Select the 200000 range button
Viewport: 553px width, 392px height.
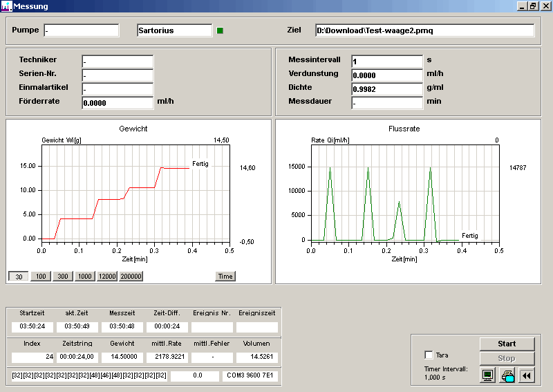pyautogui.click(x=131, y=277)
